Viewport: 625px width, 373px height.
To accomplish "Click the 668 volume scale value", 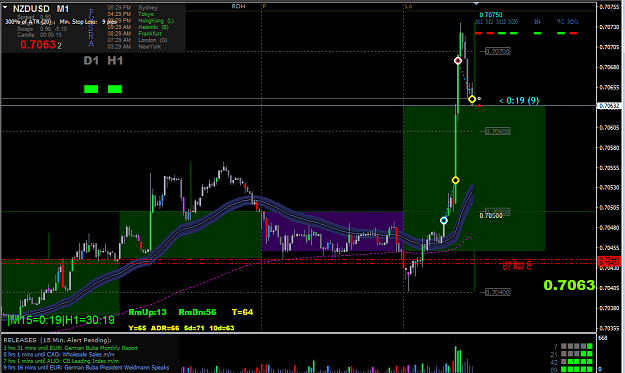I will click(603, 338).
